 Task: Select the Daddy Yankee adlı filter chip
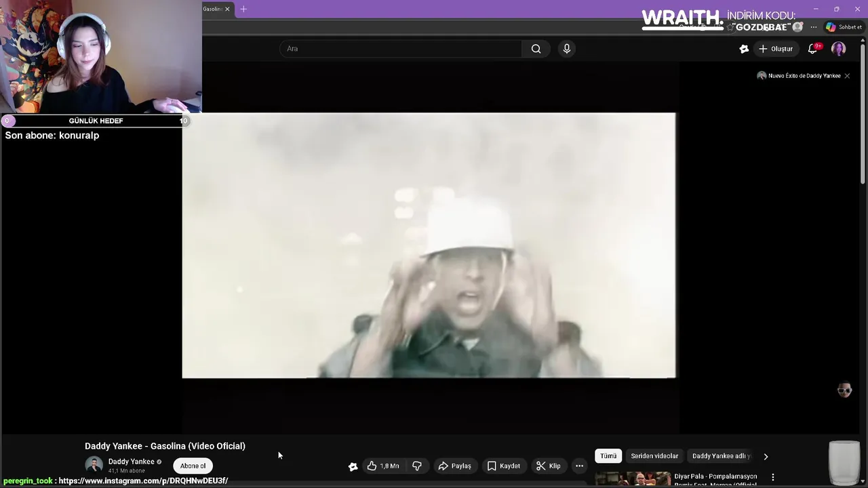pyautogui.click(x=721, y=456)
